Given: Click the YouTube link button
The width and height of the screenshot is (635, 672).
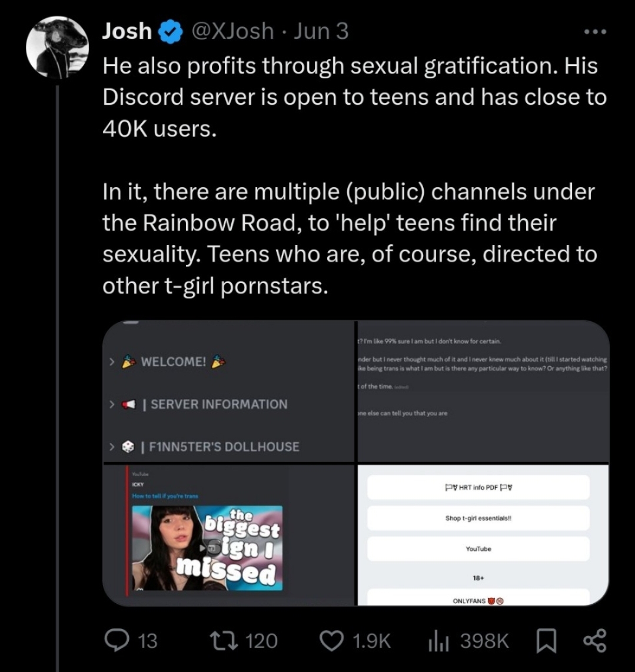Looking at the screenshot, I should tap(478, 548).
